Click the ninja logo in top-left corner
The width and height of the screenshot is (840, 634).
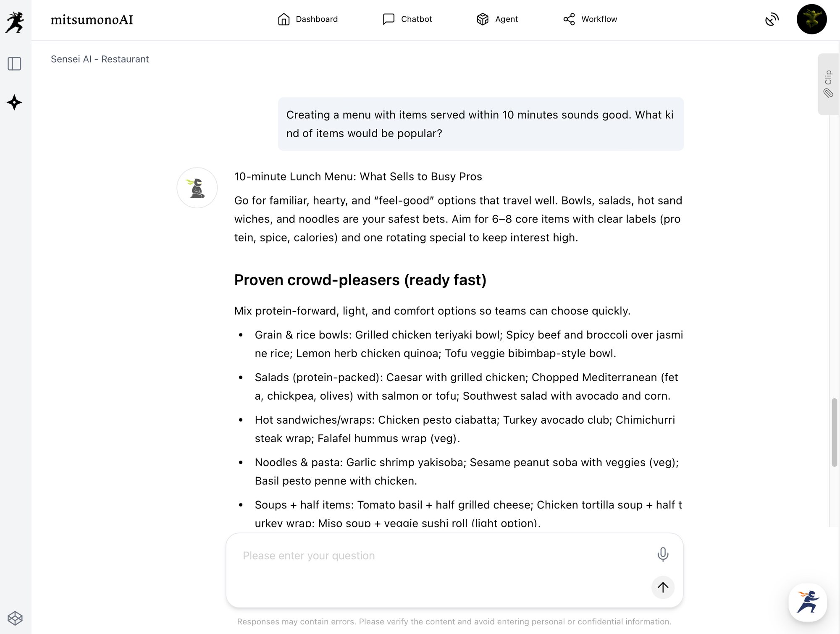point(15,22)
